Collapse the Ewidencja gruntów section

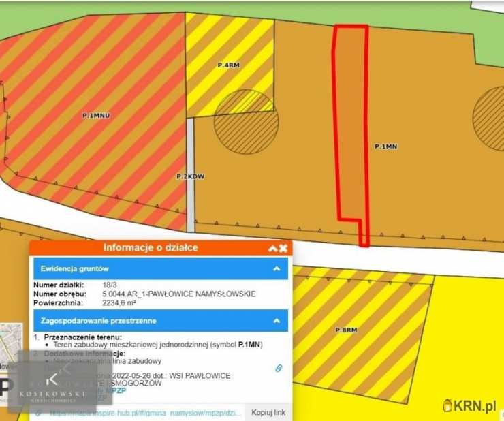[x=277, y=269]
